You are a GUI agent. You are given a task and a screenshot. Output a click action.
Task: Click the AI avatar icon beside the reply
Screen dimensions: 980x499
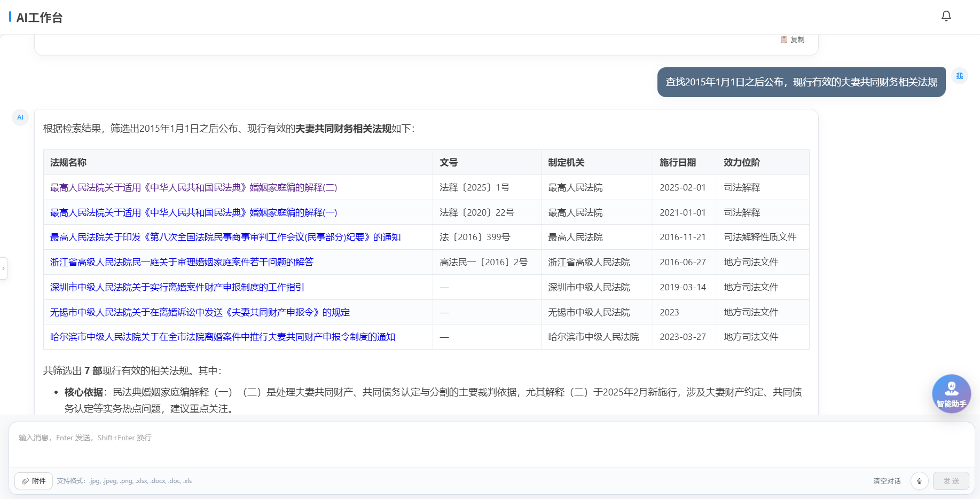pyautogui.click(x=20, y=117)
